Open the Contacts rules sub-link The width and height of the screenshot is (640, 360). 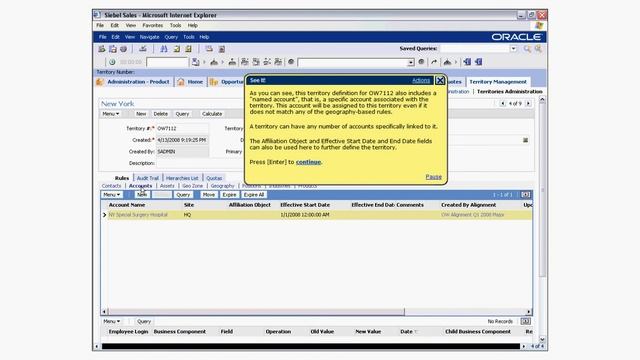pyautogui.click(x=111, y=186)
